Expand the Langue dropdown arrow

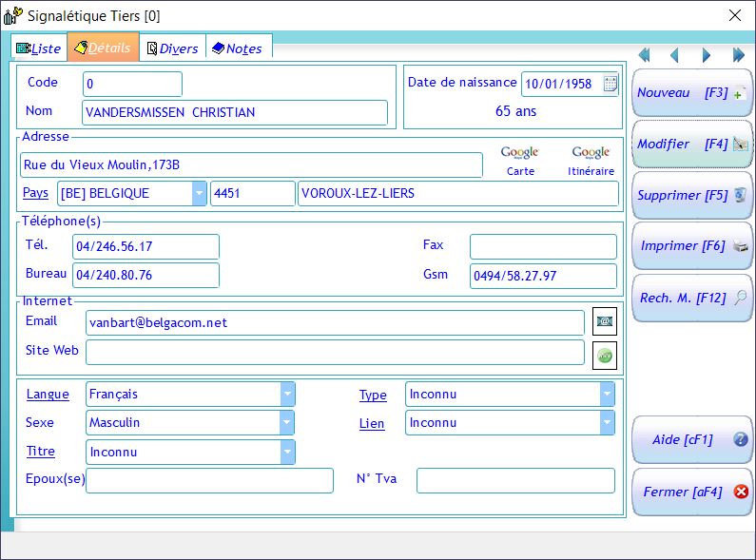point(287,394)
